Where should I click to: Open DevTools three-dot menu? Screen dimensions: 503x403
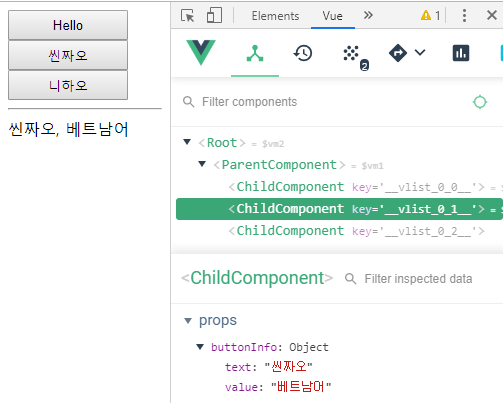pos(464,15)
